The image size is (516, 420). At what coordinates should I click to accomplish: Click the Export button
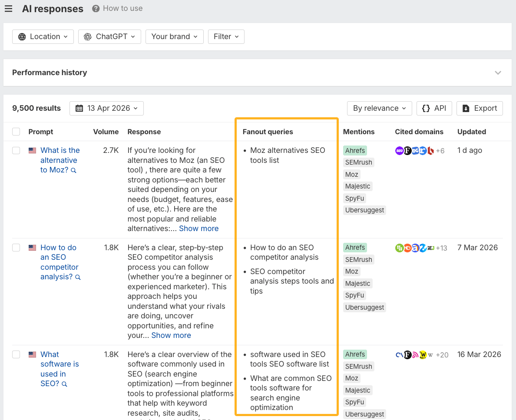[480, 108]
